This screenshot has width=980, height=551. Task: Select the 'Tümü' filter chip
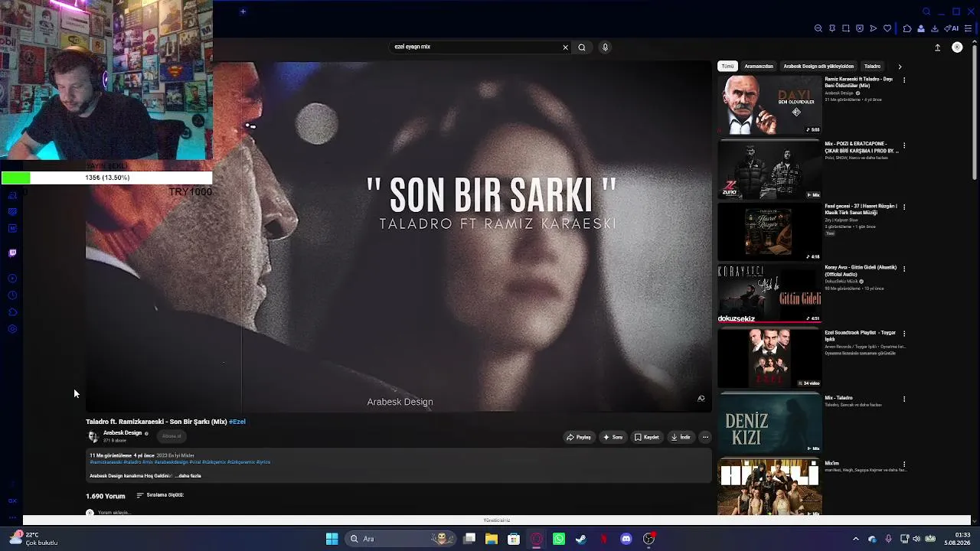tap(727, 67)
